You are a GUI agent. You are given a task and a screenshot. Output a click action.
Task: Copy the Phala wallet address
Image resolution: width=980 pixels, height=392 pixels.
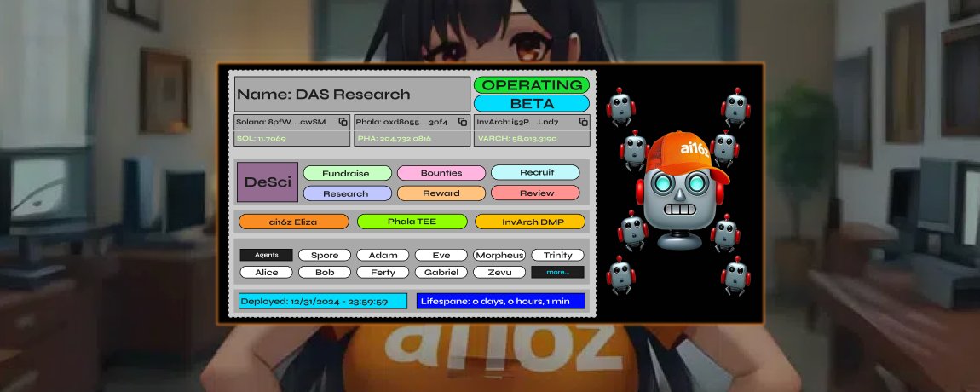463,122
